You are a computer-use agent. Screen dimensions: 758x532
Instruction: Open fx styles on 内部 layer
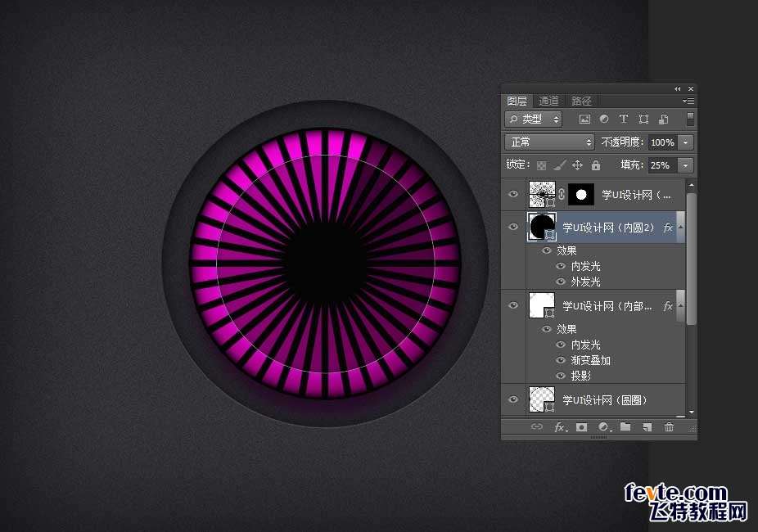tap(668, 306)
